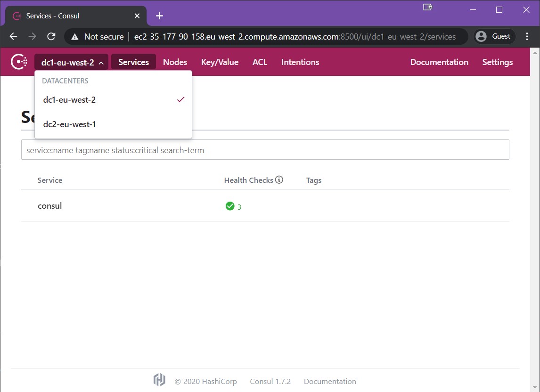The height and width of the screenshot is (392, 540).
Task: Click the Health Checks column header
Action: 249,180
